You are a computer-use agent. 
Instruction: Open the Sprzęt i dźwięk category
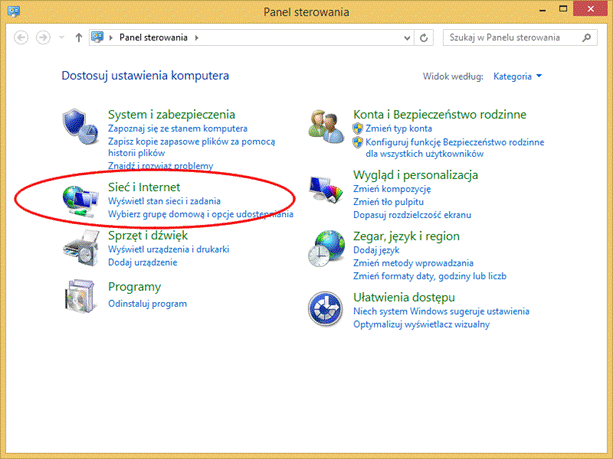click(x=148, y=235)
